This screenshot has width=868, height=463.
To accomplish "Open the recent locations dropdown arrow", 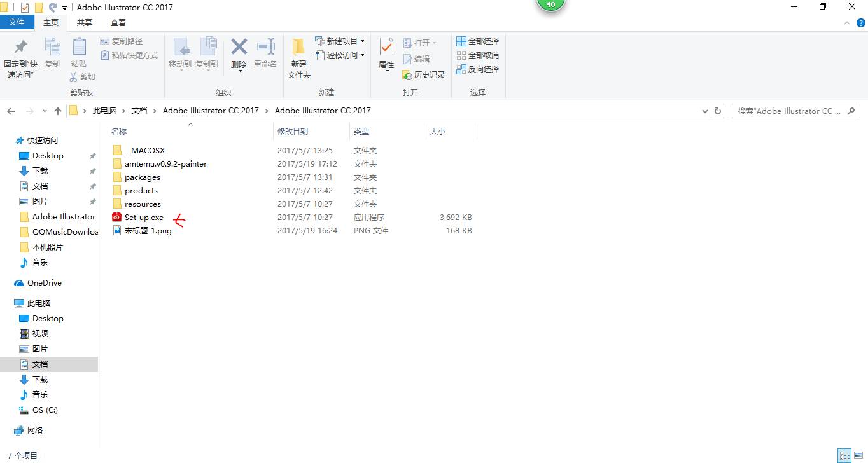I will pos(45,111).
